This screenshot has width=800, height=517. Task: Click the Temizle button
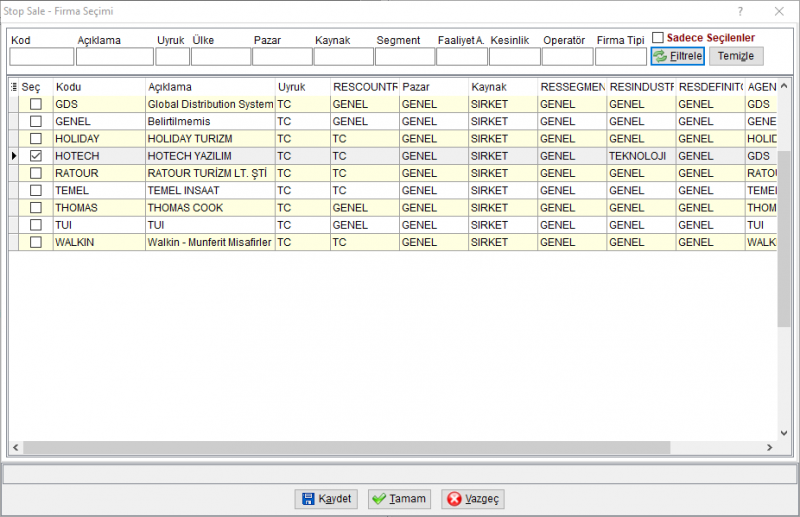[736, 56]
